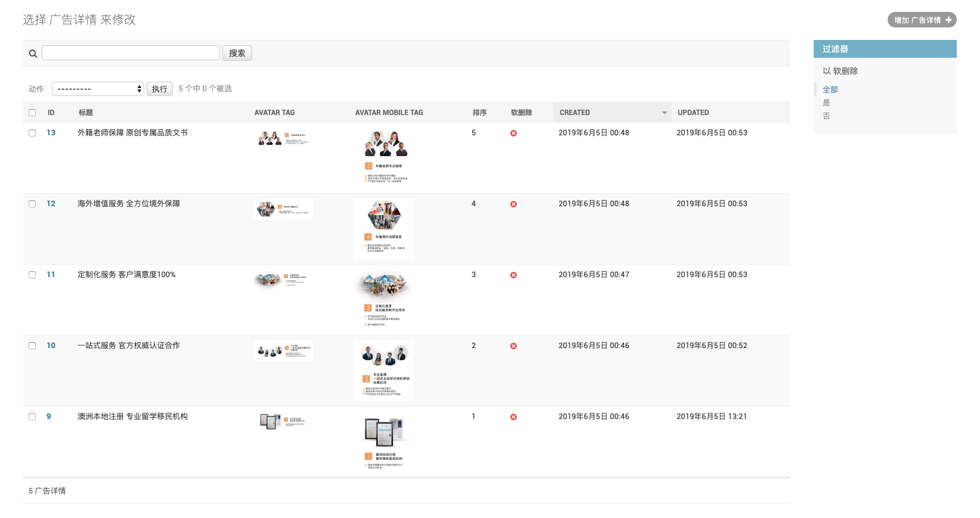Sort by the UPDATED column header
This screenshot has width=980, height=518.
click(x=693, y=113)
